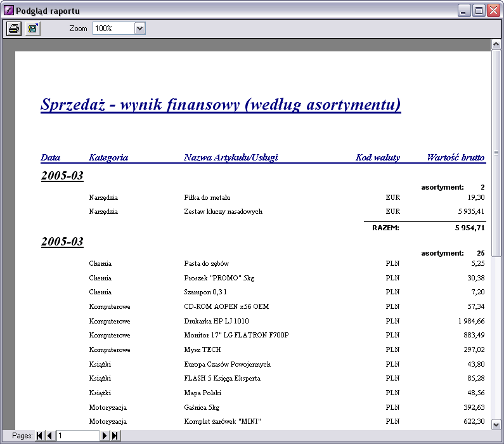
Task: Click the app icon in title bar
Action: (9, 11)
